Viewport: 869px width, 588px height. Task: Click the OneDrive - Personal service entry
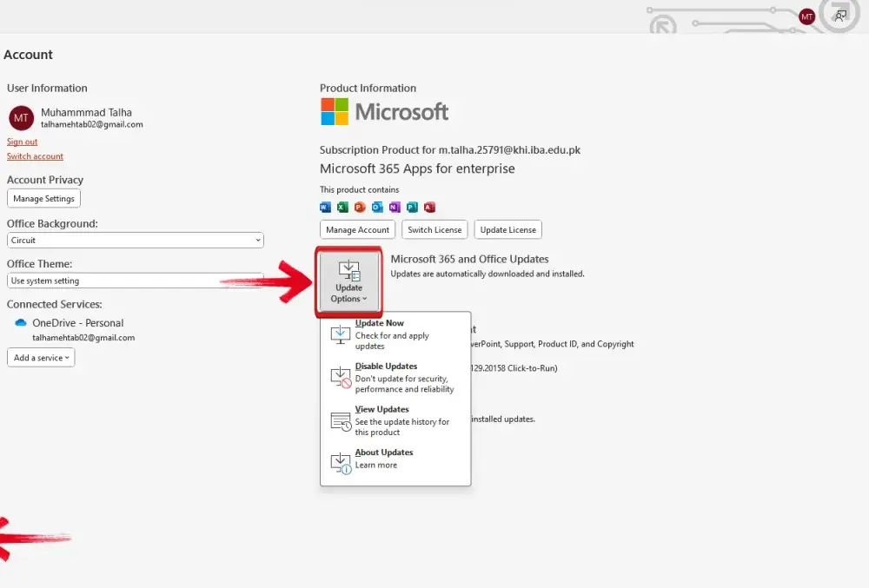tap(77, 323)
